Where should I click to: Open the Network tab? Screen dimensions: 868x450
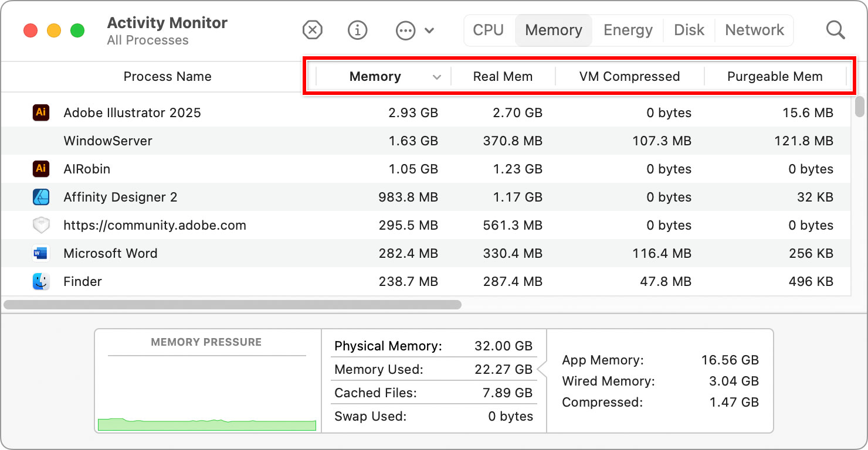pos(754,30)
